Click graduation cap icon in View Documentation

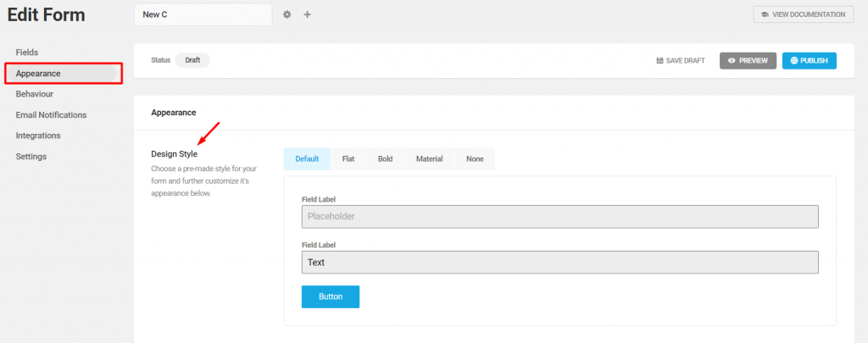click(x=765, y=14)
